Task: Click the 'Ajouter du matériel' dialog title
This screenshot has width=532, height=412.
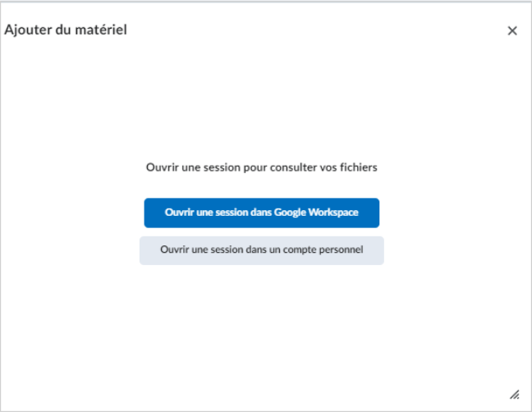Action: pos(66,30)
